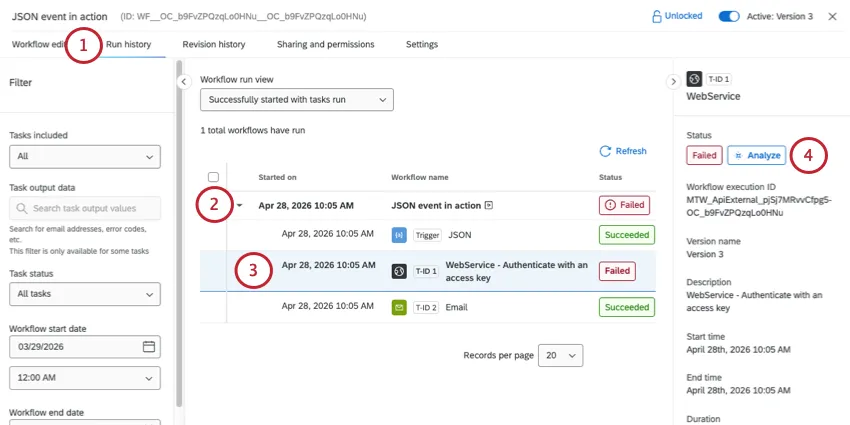Open the start date calendar icon
This screenshot has width=850, height=425.
[149, 347]
